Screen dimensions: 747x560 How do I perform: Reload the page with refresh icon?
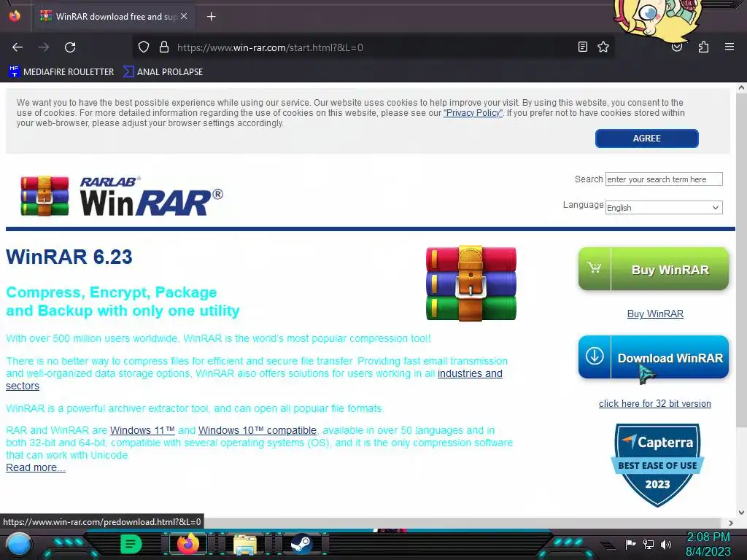[x=70, y=47]
